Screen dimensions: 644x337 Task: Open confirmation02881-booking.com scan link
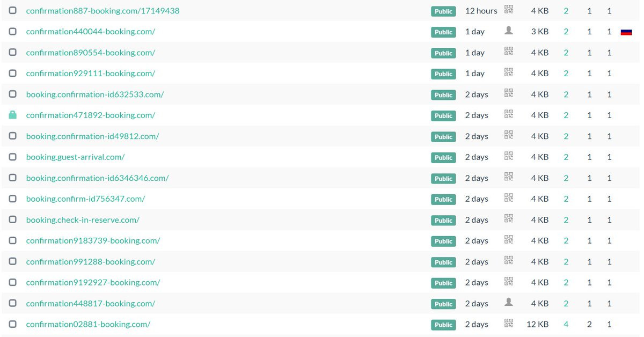(89, 325)
